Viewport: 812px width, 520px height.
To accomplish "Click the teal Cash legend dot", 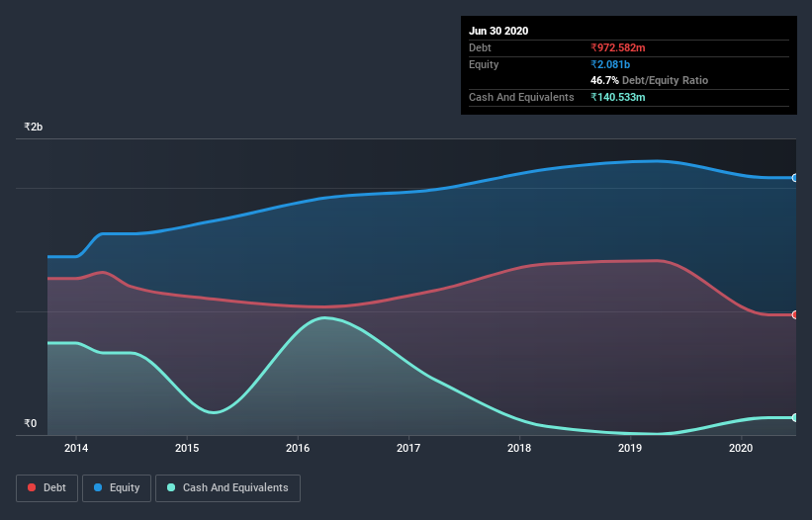I will tap(171, 487).
